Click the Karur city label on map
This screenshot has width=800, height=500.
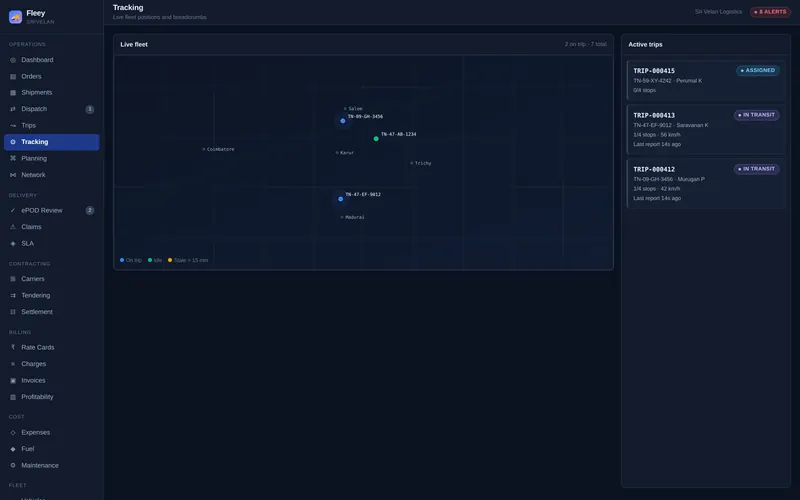347,153
